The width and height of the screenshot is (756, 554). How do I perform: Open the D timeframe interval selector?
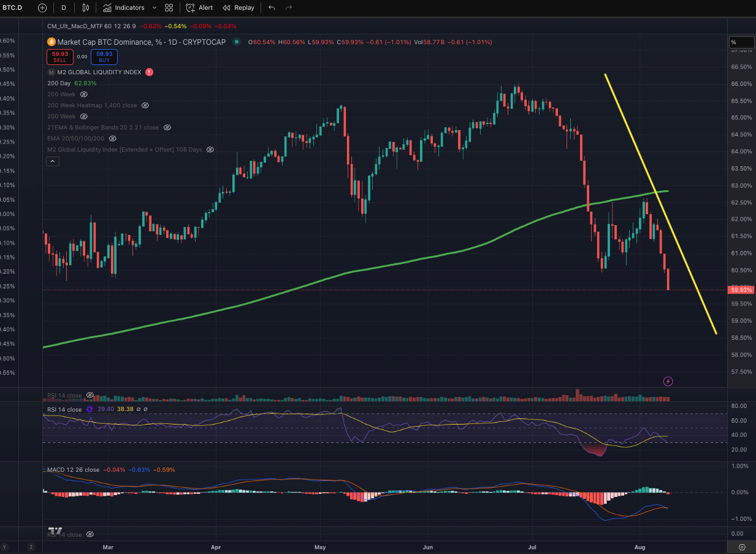point(64,8)
